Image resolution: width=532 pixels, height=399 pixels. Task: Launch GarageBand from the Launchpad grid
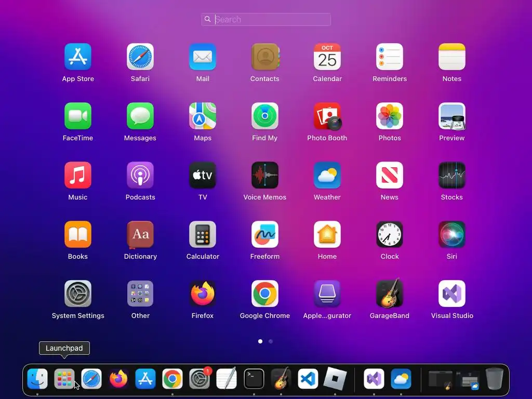390,293
